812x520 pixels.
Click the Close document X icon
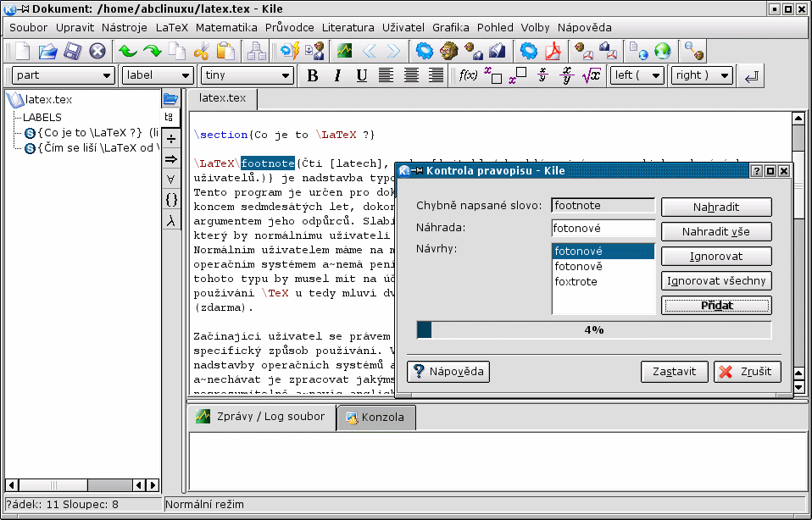tap(97, 51)
